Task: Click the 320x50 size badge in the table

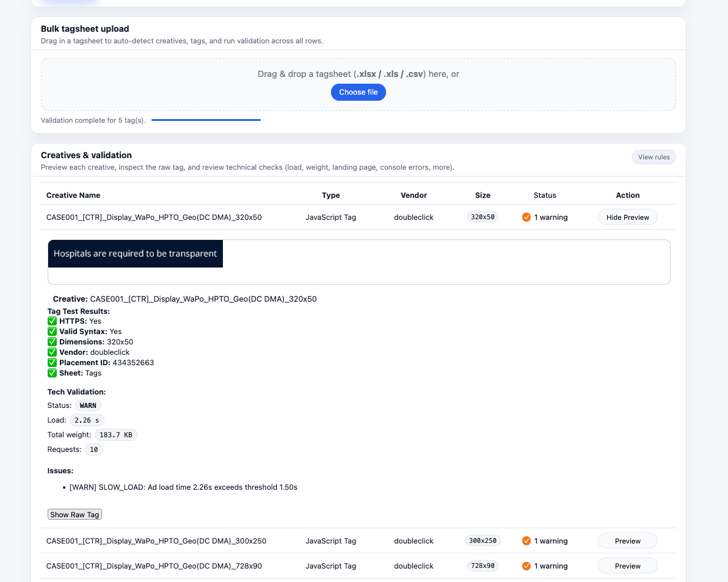Action: [482, 216]
